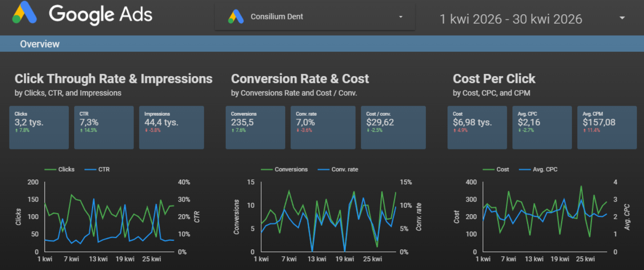Screen dimensions: 644x270
Task: Toggle the Conversions series in the legend
Action: 284,169
